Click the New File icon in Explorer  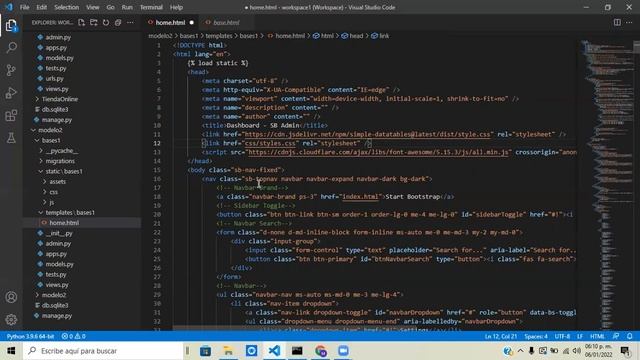point(82,22)
